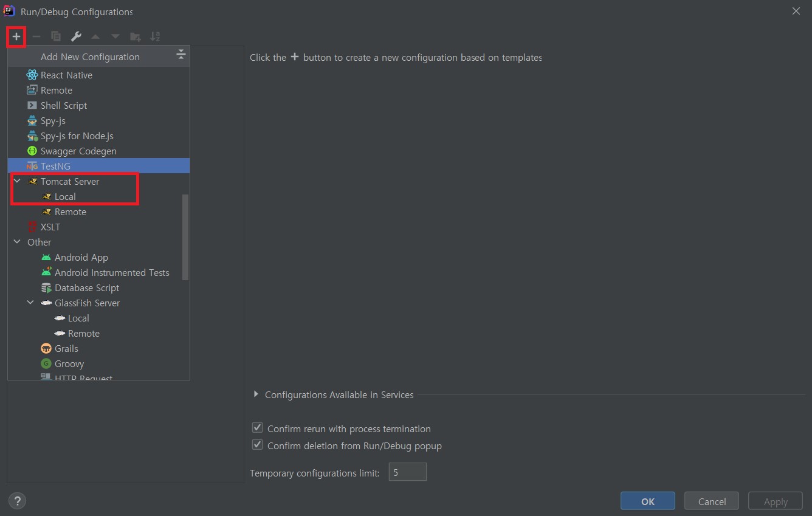812x516 pixels.
Task: Click the Cancel button
Action: [712, 501]
